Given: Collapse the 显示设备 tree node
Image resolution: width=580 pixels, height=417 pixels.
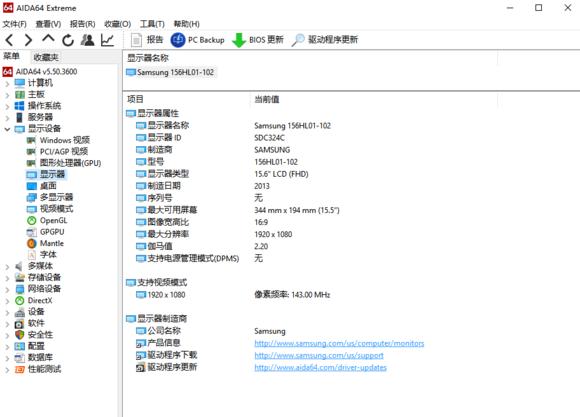Looking at the screenshot, I should pyautogui.click(x=7, y=130).
